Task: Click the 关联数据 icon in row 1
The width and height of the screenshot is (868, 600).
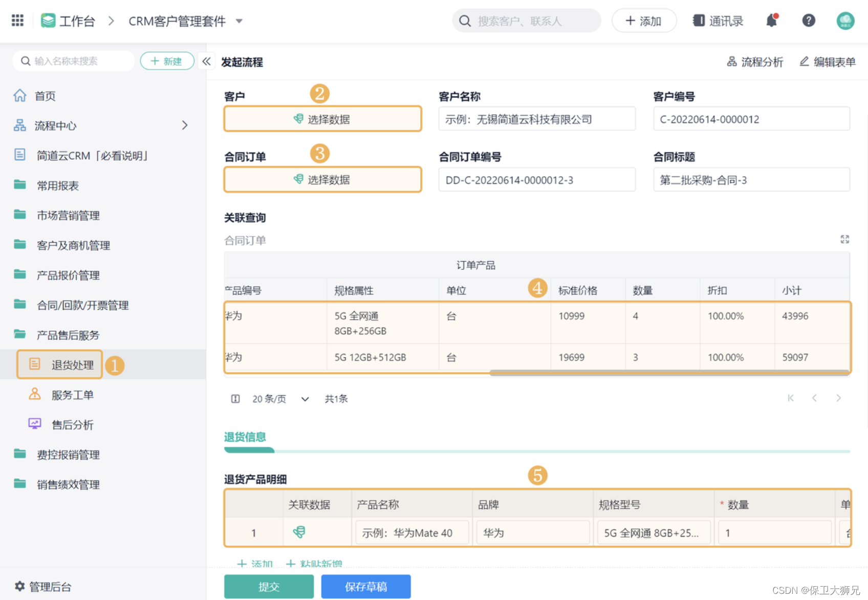Action: point(299,532)
